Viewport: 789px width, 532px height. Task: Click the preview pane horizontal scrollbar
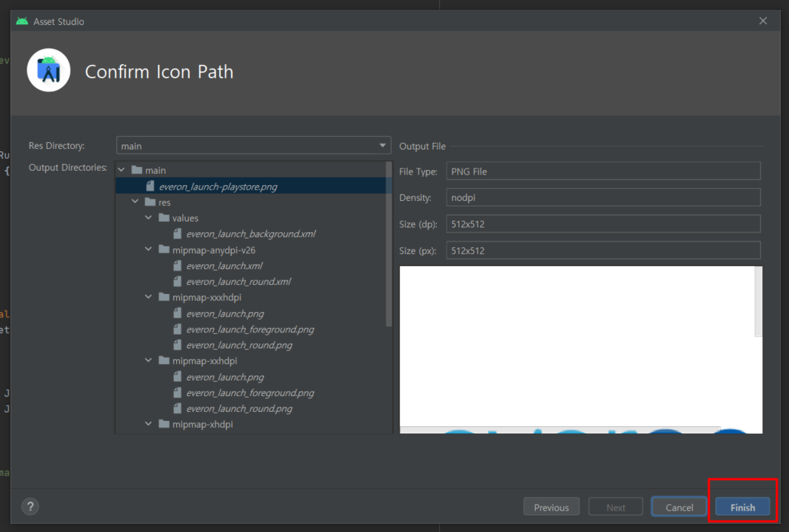point(560,430)
